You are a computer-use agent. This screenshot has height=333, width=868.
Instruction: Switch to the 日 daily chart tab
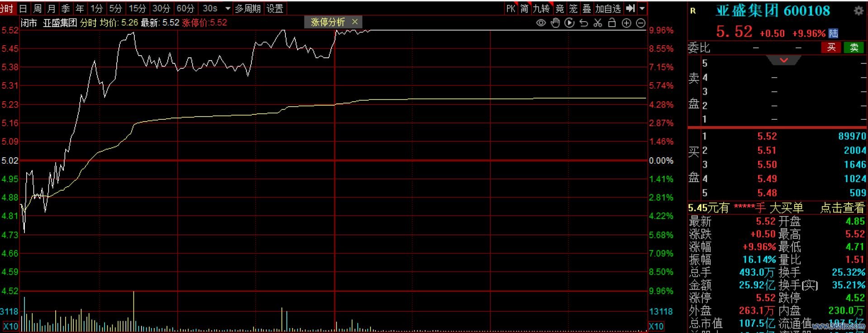click(x=23, y=8)
